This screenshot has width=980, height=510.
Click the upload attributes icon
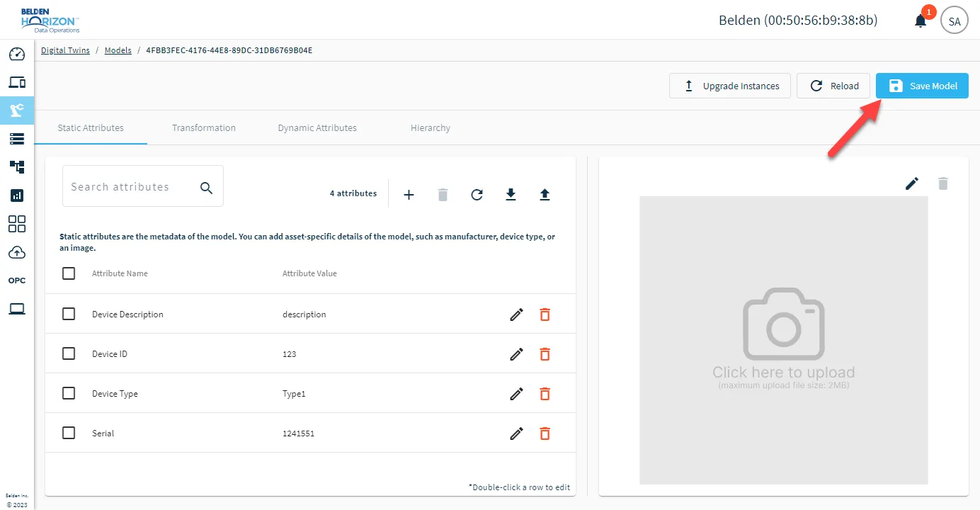click(545, 195)
